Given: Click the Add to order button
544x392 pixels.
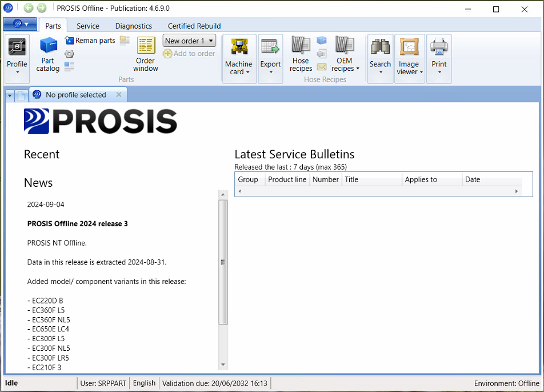Looking at the screenshot, I should [189, 53].
